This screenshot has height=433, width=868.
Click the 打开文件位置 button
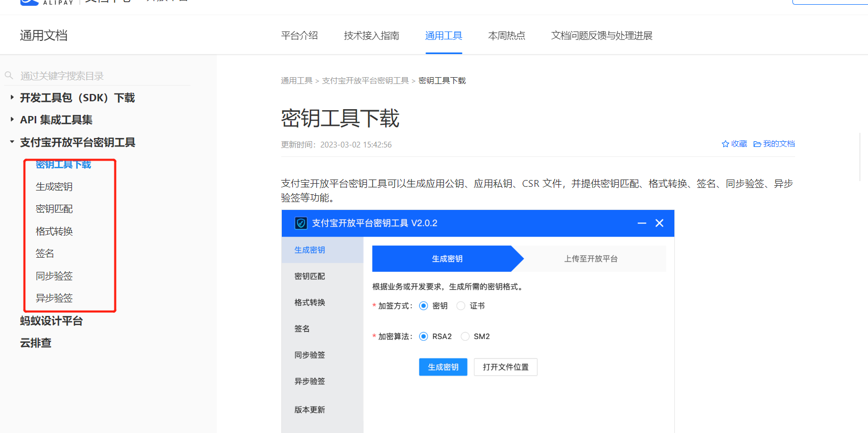click(506, 367)
